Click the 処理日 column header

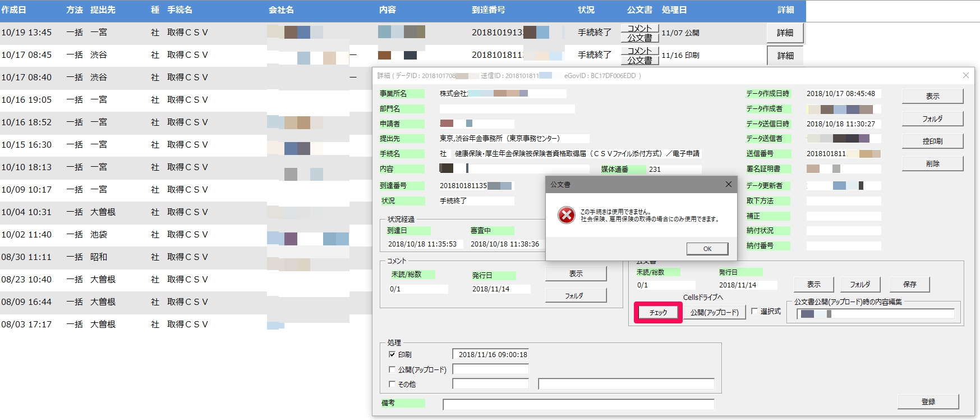pos(674,10)
